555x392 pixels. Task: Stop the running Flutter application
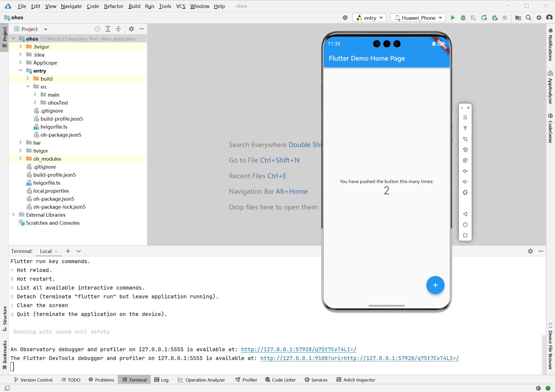pyautogui.click(x=505, y=18)
